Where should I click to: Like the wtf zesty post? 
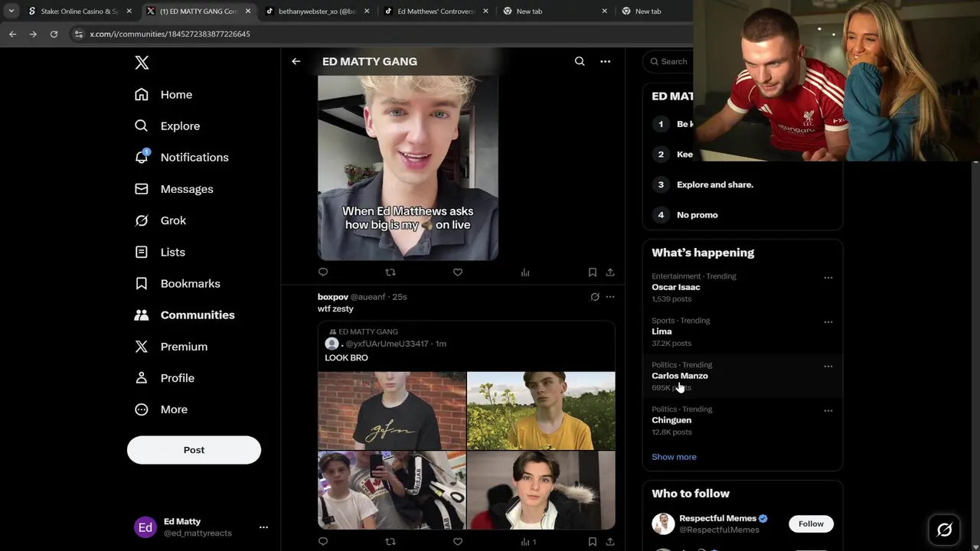tap(458, 541)
